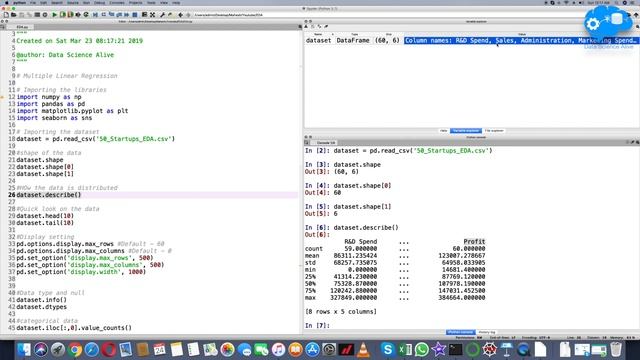Open the Run menu
Image resolution: width=640 pixels, height=360 pixels.
point(87,3)
